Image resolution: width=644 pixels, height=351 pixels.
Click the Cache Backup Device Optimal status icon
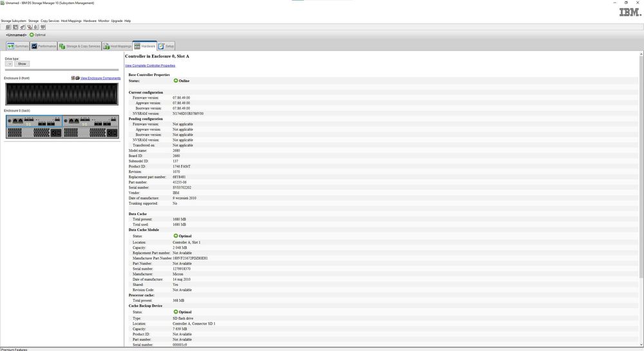click(176, 312)
